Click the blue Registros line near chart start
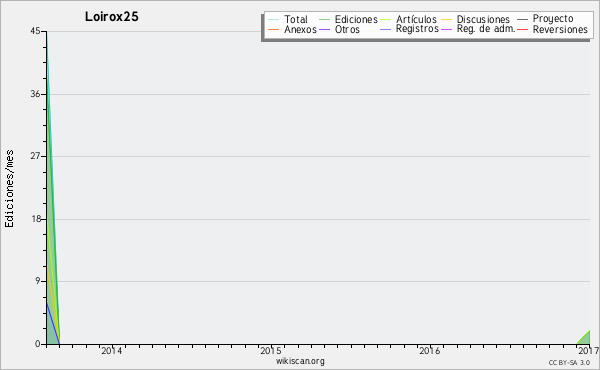The height and width of the screenshot is (370, 600). [x=53, y=323]
